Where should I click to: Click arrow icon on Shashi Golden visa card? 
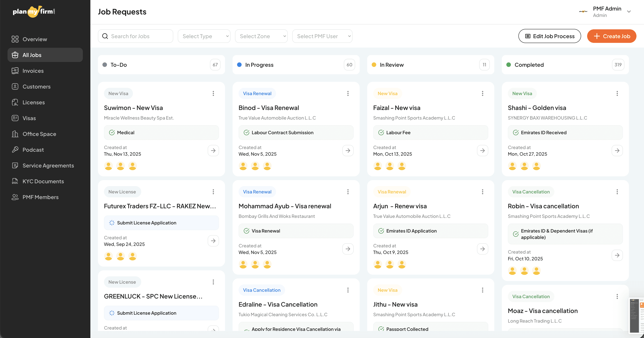pyautogui.click(x=617, y=151)
